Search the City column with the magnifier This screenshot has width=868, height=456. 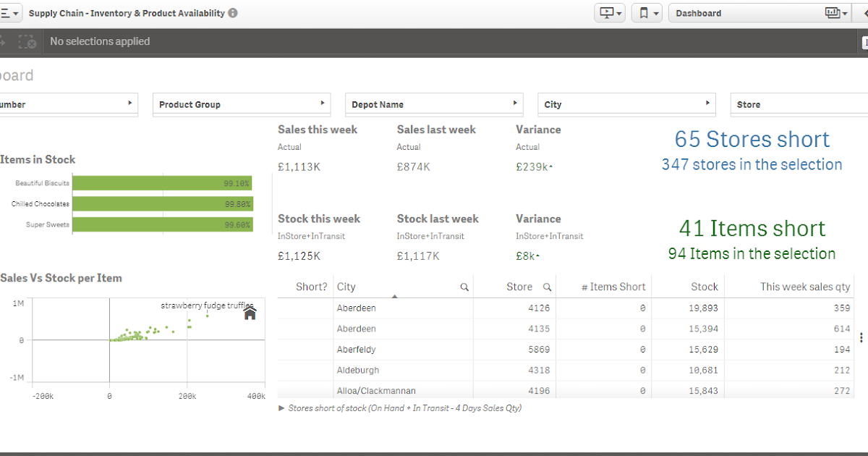point(464,287)
